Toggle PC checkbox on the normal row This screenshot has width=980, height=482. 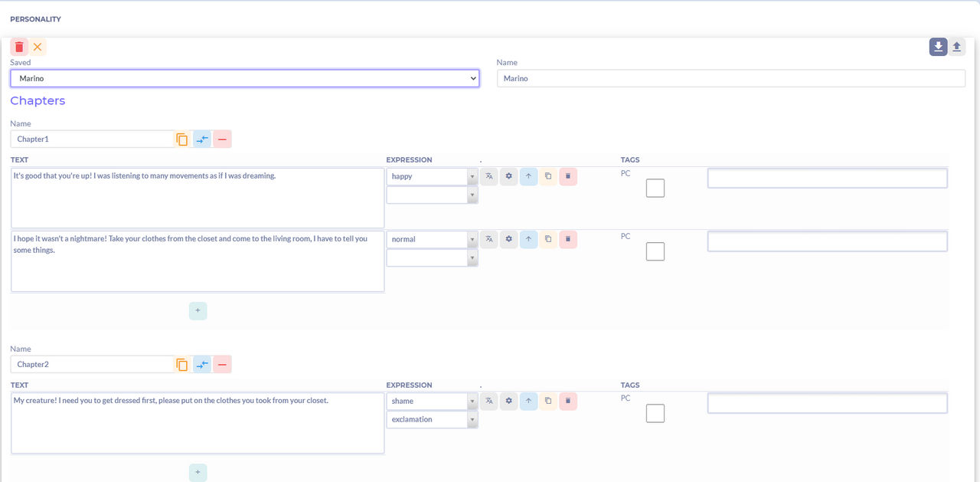click(655, 251)
